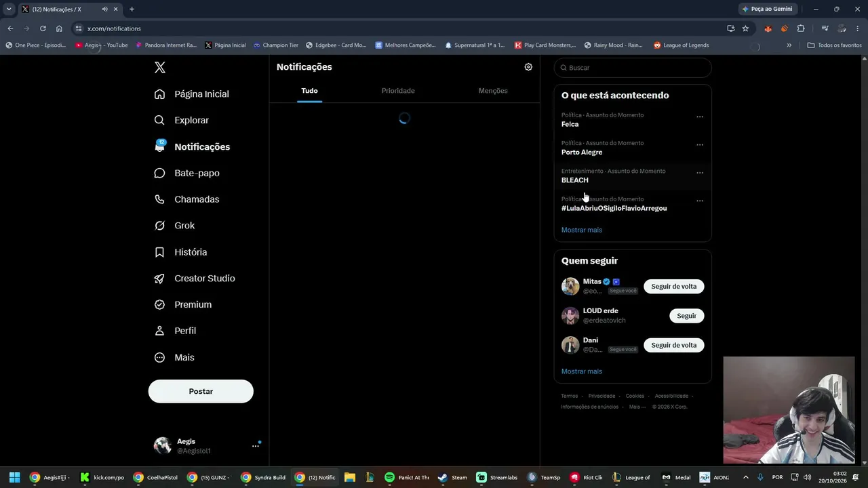Open the Chamadas calls section
Image resolution: width=868 pixels, height=488 pixels.
(x=187, y=199)
